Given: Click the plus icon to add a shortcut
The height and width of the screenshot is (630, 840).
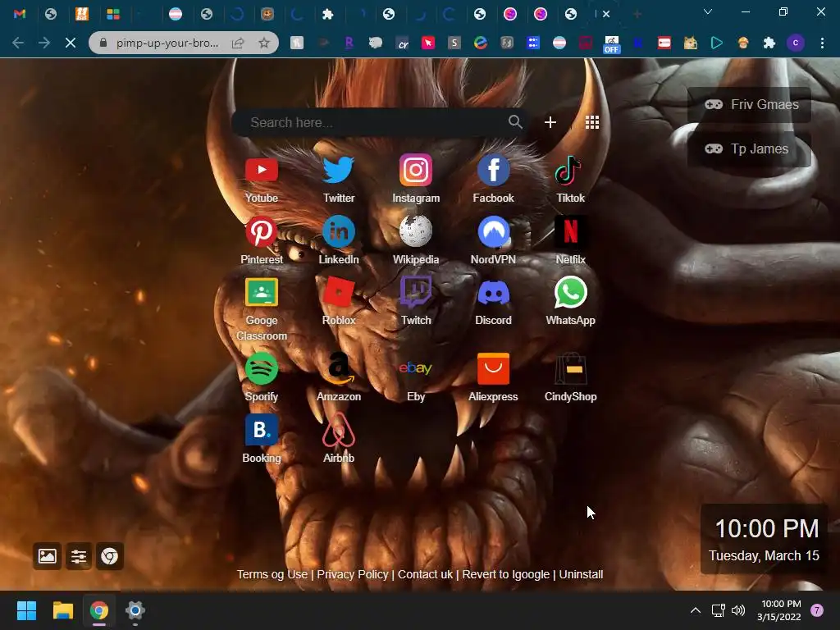Looking at the screenshot, I should [x=550, y=123].
